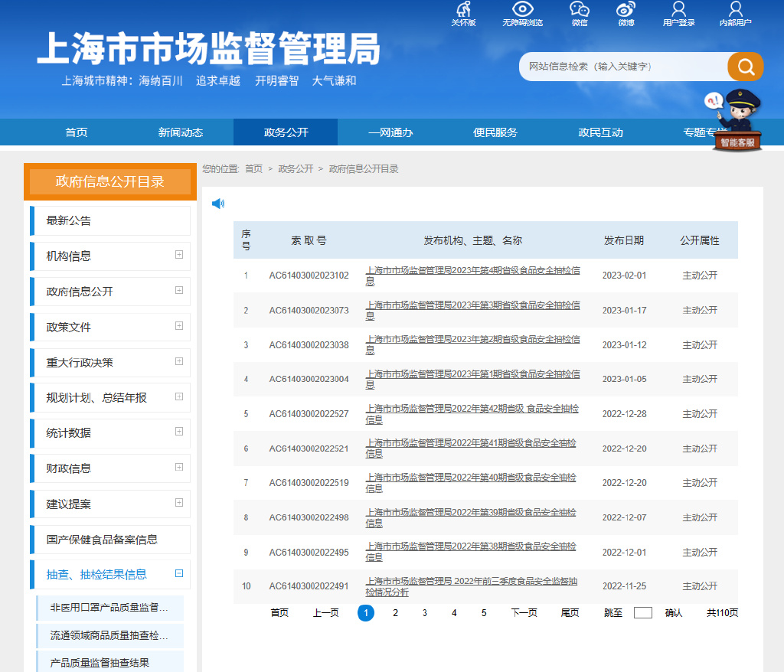Select the 便民服务 navigation tab
784x672 pixels.
click(495, 132)
